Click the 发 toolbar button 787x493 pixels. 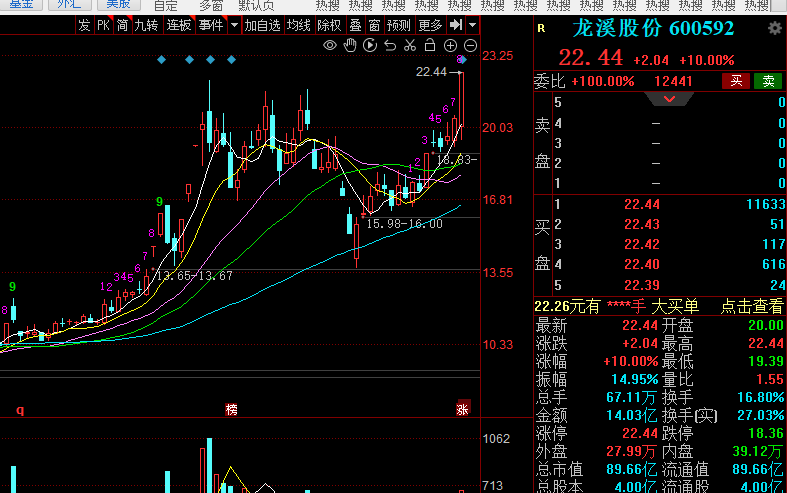point(84,25)
